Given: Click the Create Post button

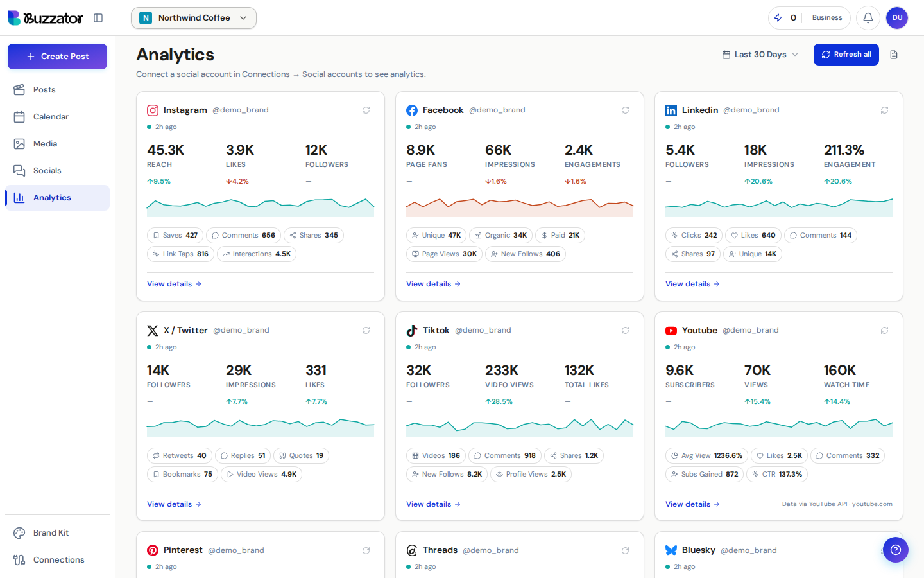Looking at the screenshot, I should (x=57, y=57).
